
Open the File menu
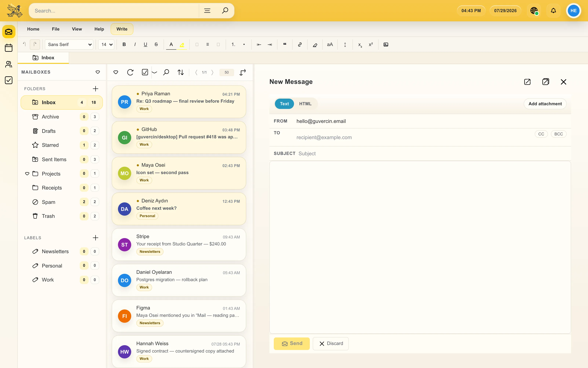pyautogui.click(x=56, y=29)
